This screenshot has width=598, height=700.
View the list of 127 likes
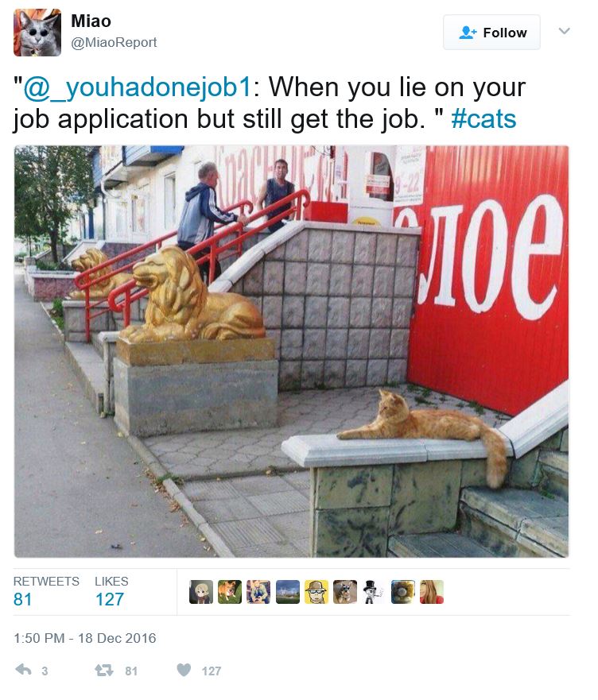(x=111, y=591)
